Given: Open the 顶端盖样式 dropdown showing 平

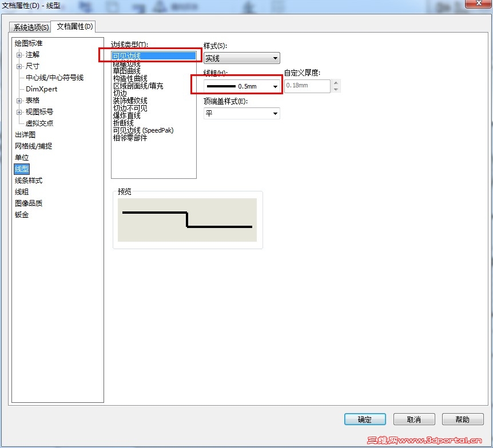Looking at the screenshot, I should [276, 113].
